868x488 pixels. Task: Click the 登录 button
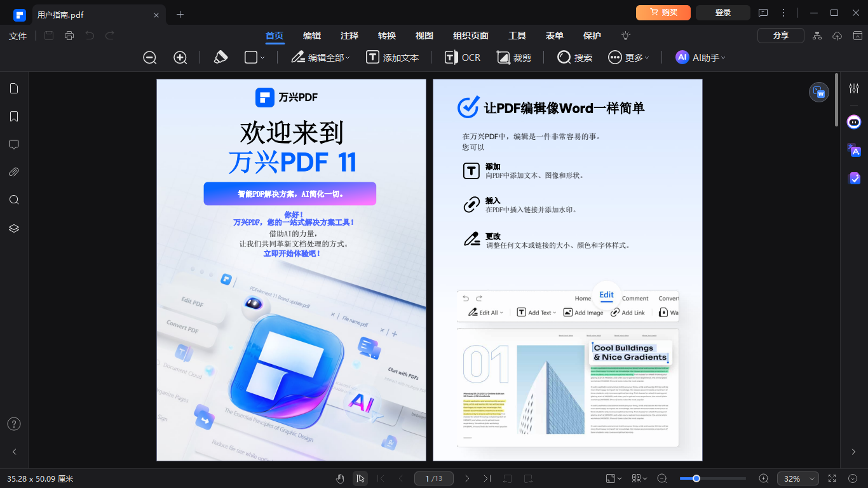coord(723,13)
